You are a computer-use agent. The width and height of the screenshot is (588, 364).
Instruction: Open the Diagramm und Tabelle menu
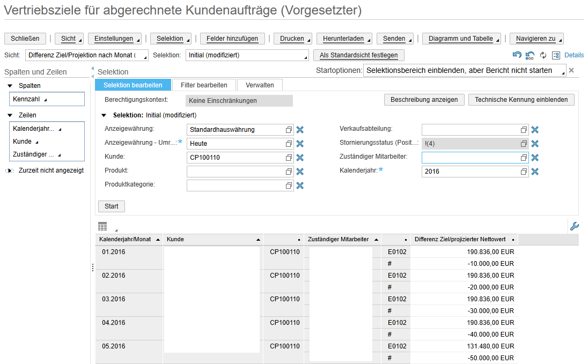pyautogui.click(x=461, y=39)
